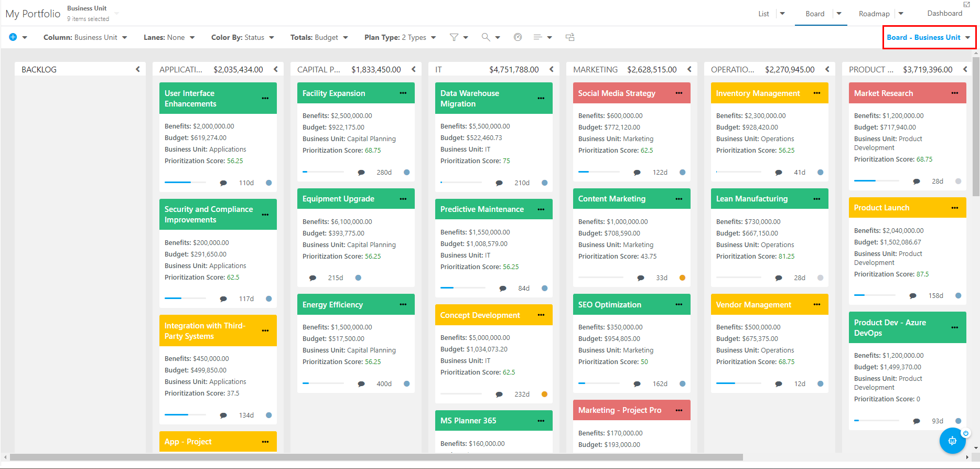Open ellipsis menu on Predictive Maintenance card
This screenshot has width=980, height=469.
pyautogui.click(x=541, y=209)
